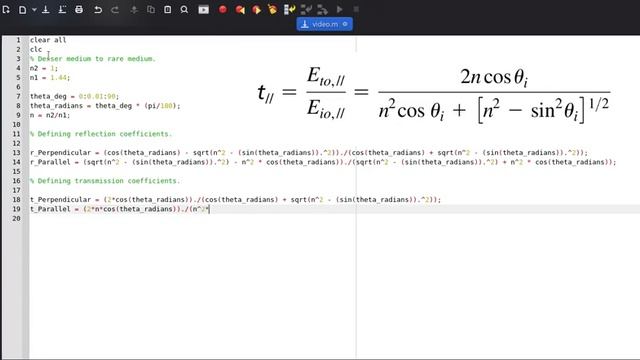Click line number 19 in gutter
640x360 pixels.
(16, 209)
